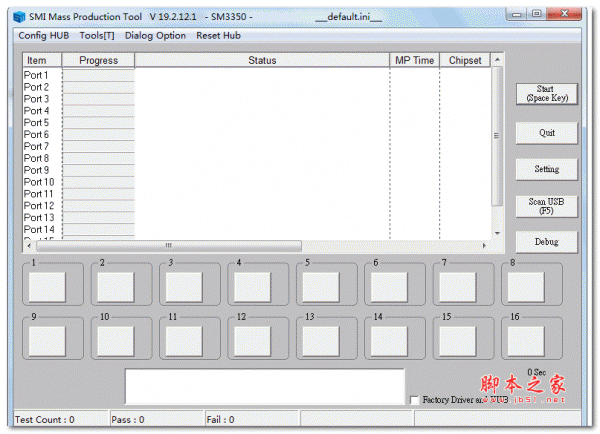Viewport: 600px width, 434px height.
Task: Click port slot box 13
Action: click(321, 341)
